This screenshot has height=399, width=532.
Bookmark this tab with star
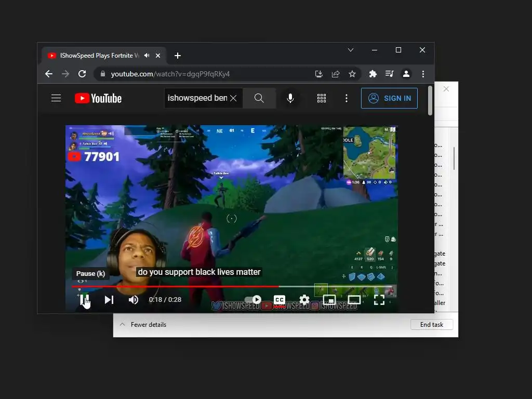(x=352, y=74)
